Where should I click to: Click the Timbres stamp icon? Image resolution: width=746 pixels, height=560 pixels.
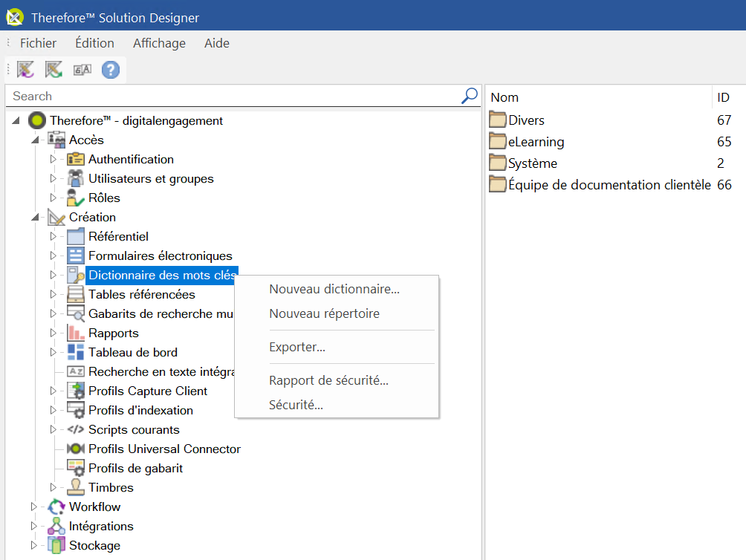[x=76, y=487]
